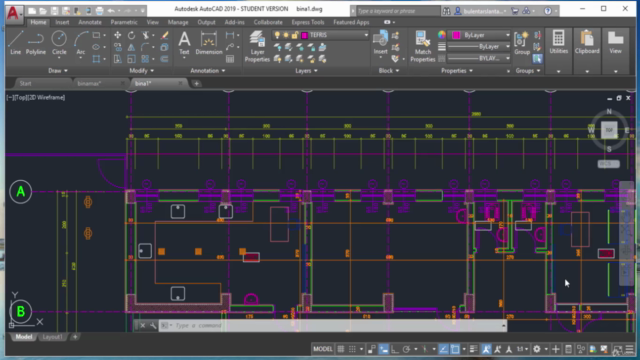Screen dimensions: 640x360
Task: Pick the Arc tool
Action: coord(81,43)
